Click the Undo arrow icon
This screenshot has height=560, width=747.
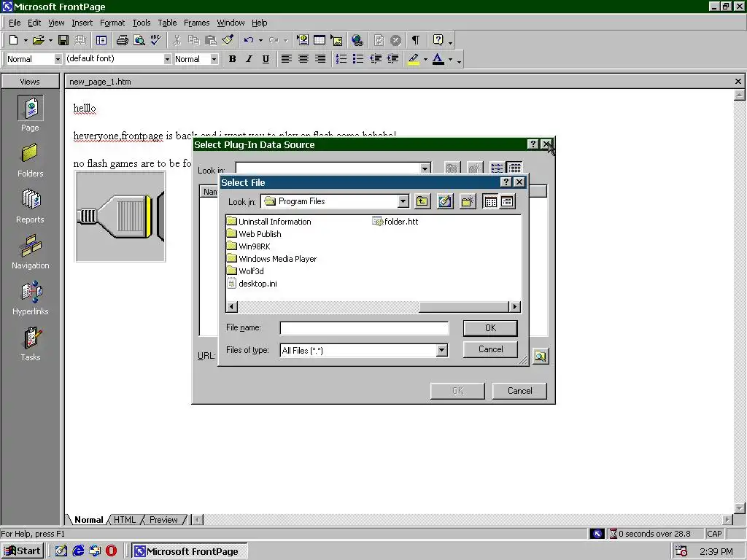click(249, 41)
